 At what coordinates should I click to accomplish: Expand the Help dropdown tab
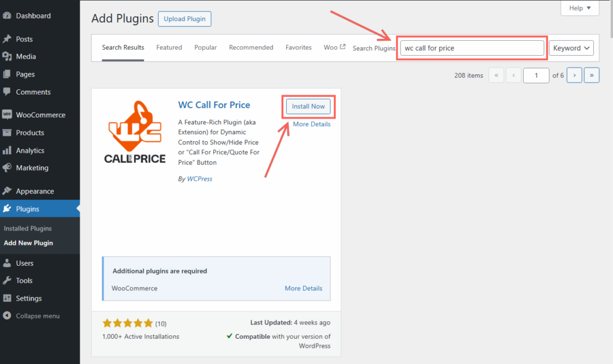(579, 8)
